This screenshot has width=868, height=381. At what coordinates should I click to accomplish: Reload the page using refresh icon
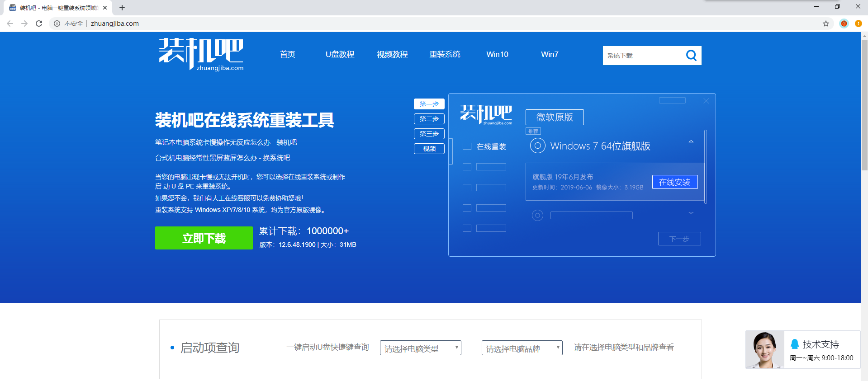(39, 24)
